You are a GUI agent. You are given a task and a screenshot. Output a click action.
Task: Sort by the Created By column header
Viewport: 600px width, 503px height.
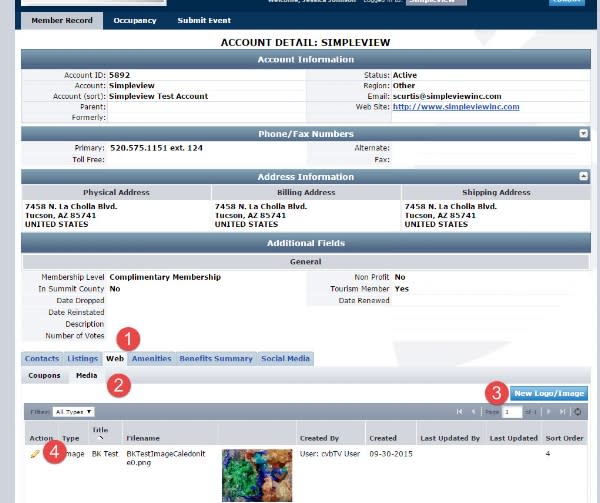[319, 438]
